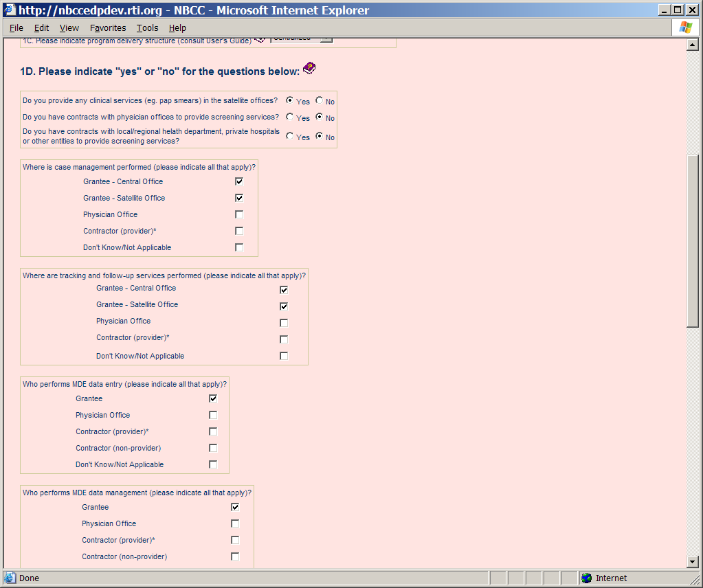The height and width of the screenshot is (588, 703).
Task: Click the Windows flag logo icon
Action: click(x=686, y=27)
